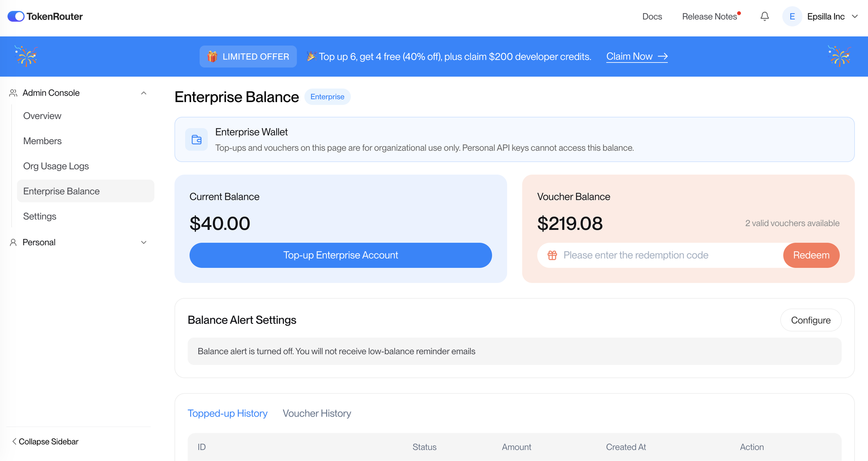The width and height of the screenshot is (868, 461).
Task: Click the Epsilla Inc avatar icon
Action: 792,17
